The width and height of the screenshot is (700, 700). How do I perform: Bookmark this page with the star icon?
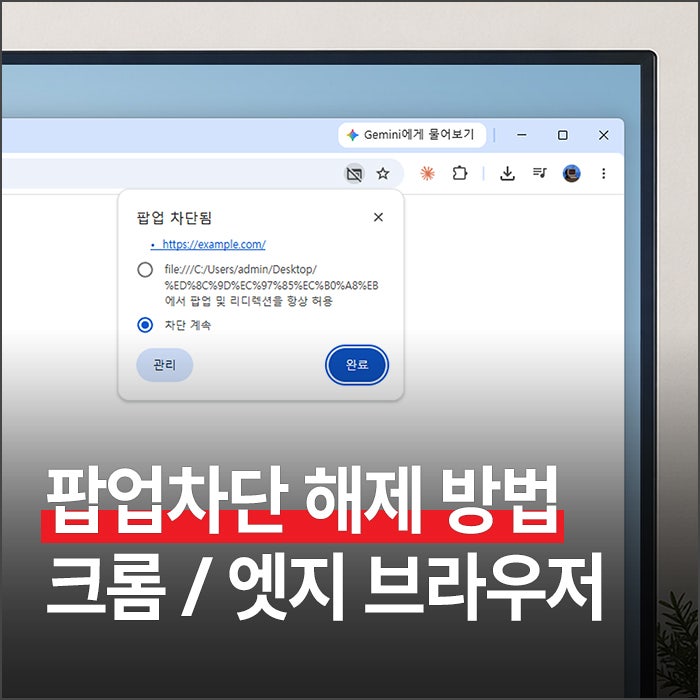(383, 174)
